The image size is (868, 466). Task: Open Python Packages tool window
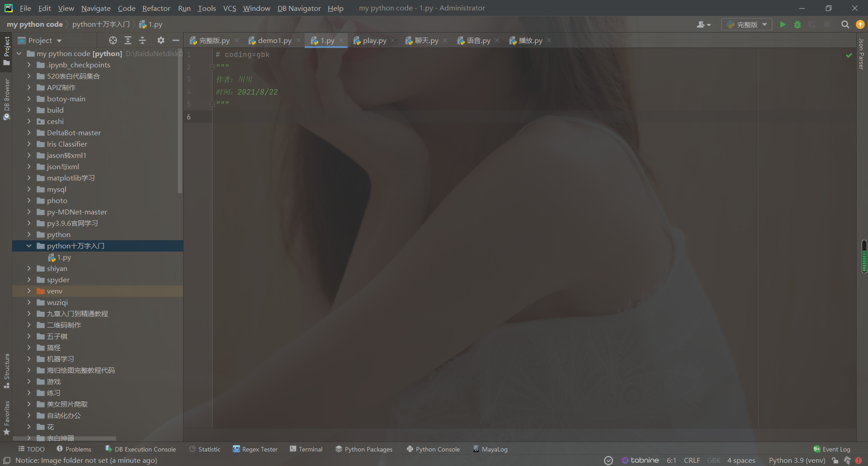(x=364, y=449)
